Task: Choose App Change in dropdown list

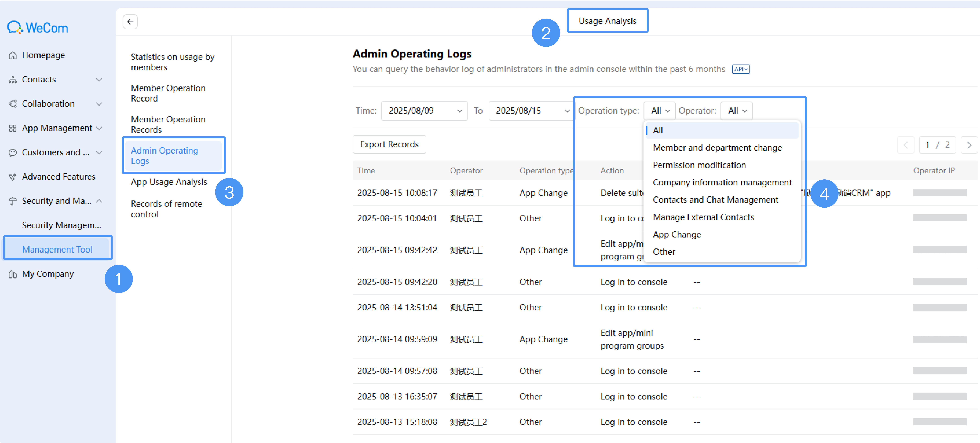Action: (x=677, y=235)
